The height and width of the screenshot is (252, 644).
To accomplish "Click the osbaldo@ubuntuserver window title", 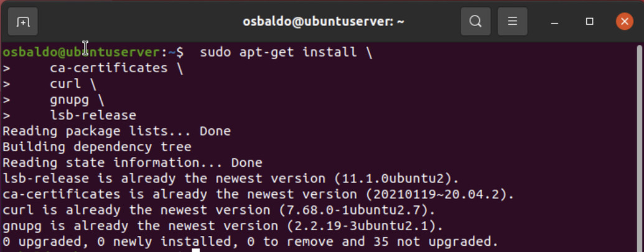I will click(x=324, y=22).
